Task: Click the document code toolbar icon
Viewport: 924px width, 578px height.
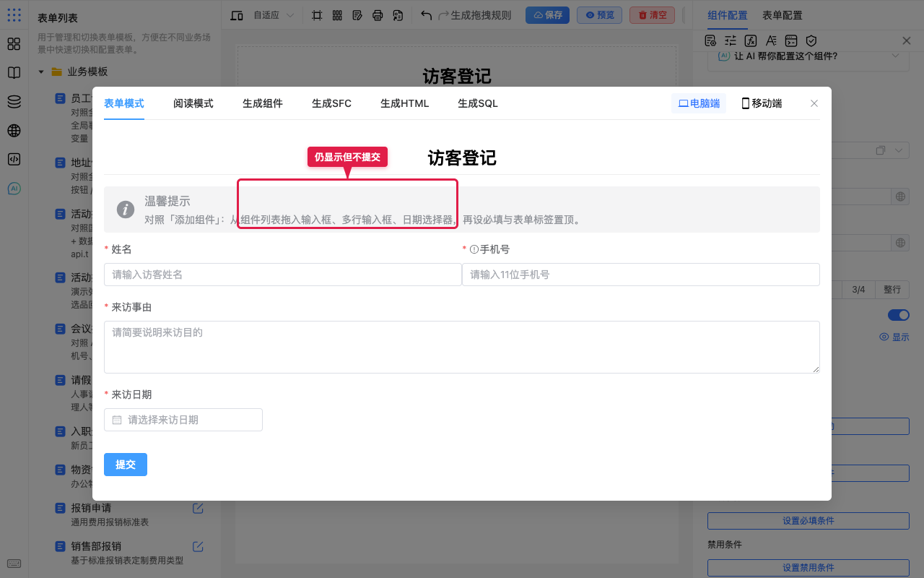Action: 398,15
